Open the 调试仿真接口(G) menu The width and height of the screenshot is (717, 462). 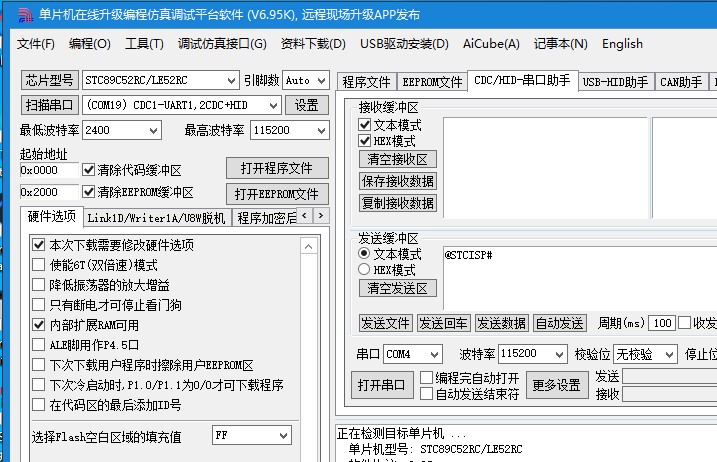[x=222, y=44]
